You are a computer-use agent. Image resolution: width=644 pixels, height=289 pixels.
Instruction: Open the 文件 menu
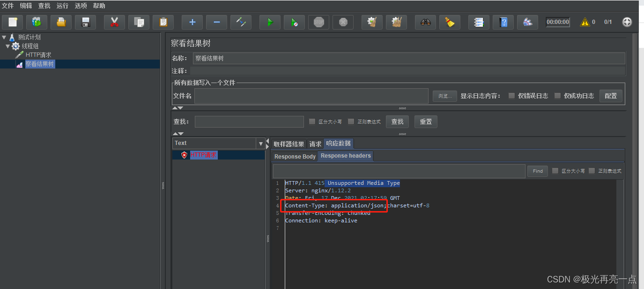(8, 6)
